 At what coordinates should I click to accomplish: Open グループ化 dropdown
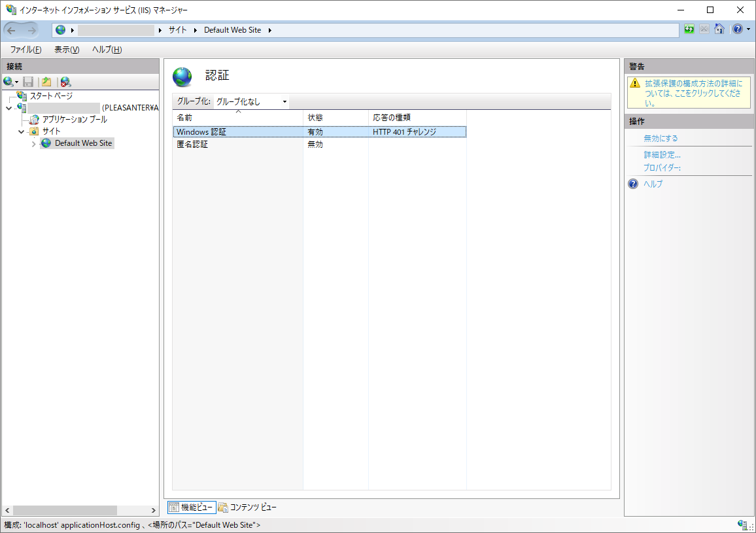251,101
